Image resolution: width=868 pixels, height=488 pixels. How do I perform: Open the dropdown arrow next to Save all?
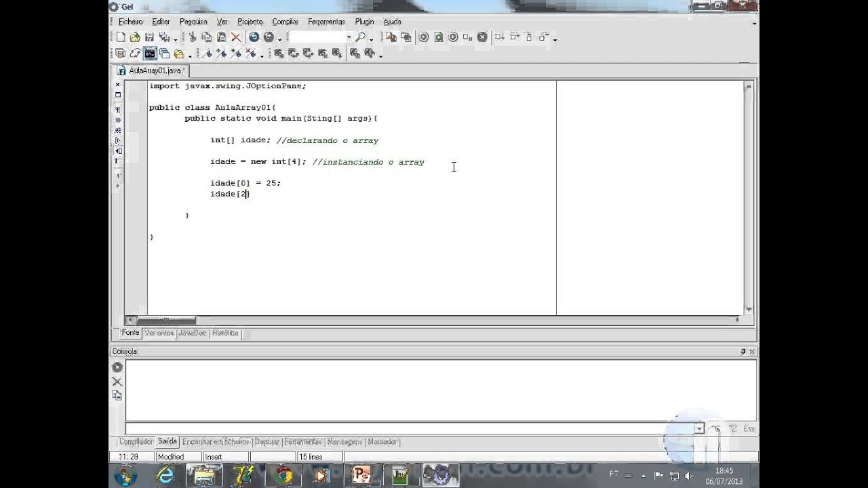pos(175,39)
